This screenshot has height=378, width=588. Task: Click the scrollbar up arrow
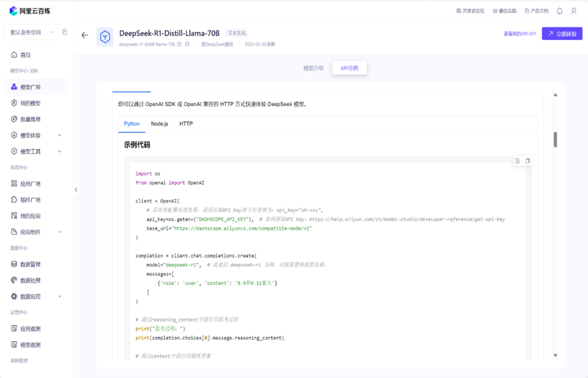tap(555, 95)
